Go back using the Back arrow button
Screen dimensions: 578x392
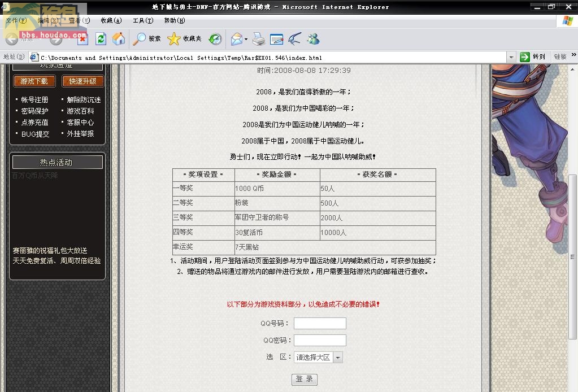(x=12, y=39)
